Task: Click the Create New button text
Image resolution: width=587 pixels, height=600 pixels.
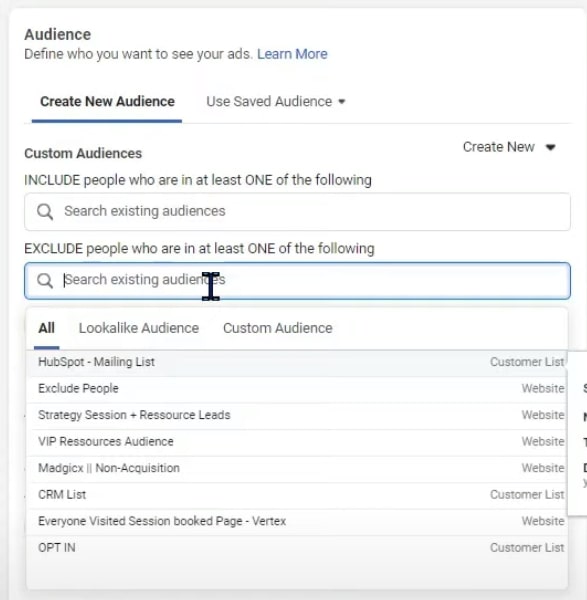Action: (499, 147)
